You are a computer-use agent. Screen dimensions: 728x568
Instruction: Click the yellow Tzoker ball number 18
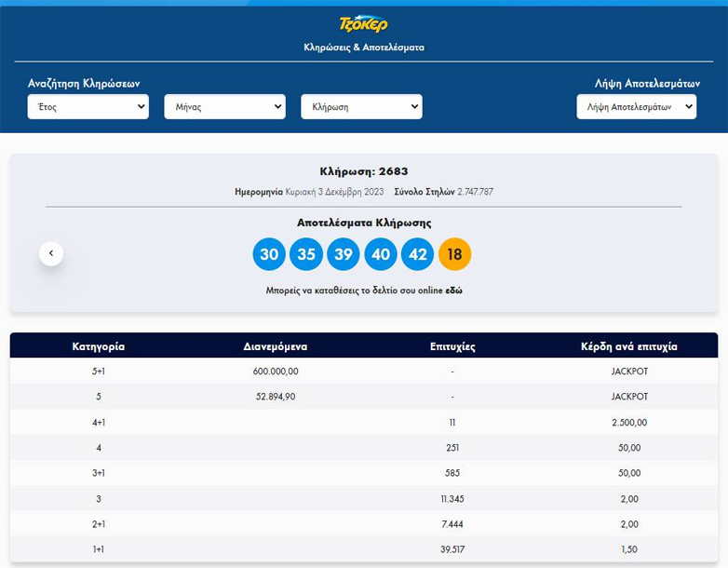(455, 254)
